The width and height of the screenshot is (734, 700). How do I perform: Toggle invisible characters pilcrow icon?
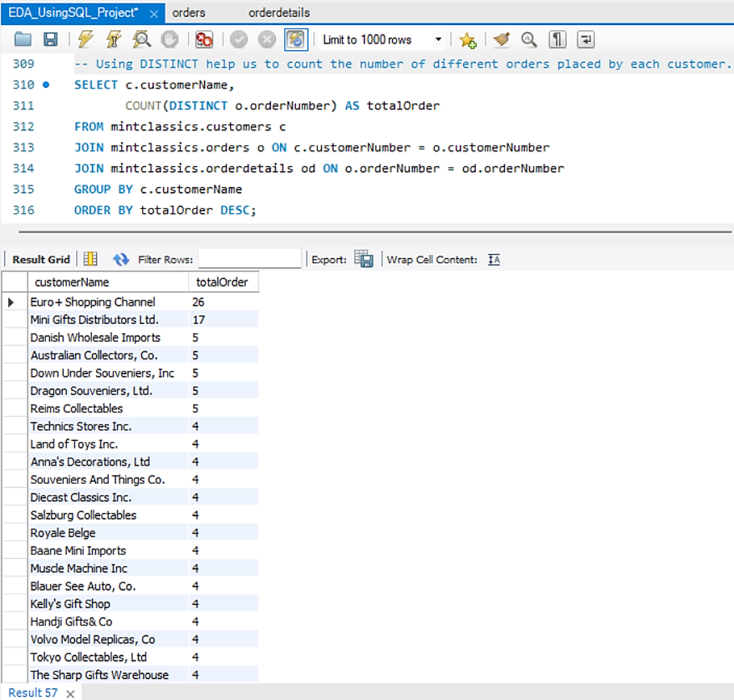pyautogui.click(x=558, y=39)
